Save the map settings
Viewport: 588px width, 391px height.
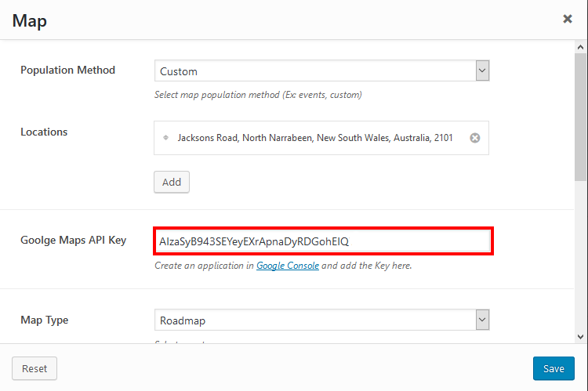click(x=554, y=368)
